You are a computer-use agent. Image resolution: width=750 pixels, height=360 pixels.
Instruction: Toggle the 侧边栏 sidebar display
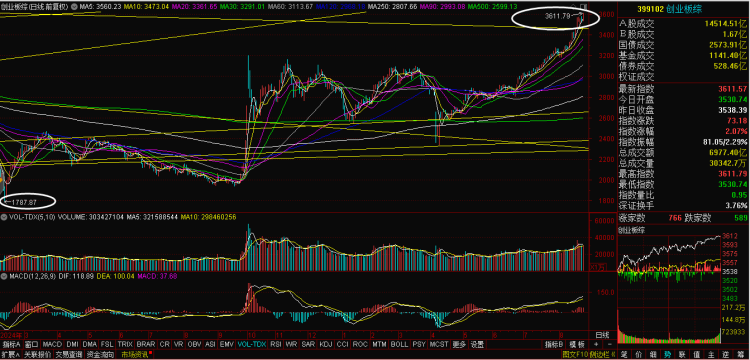(601, 355)
